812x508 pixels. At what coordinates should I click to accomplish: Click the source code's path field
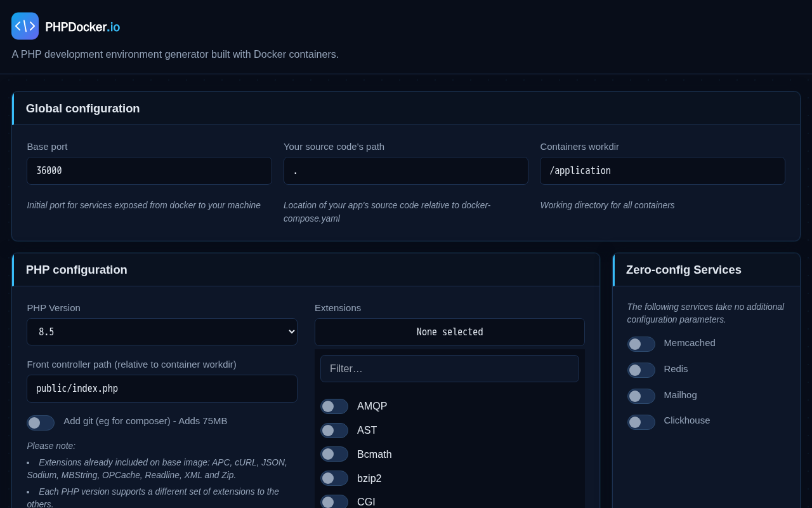click(x=406, y=171)
